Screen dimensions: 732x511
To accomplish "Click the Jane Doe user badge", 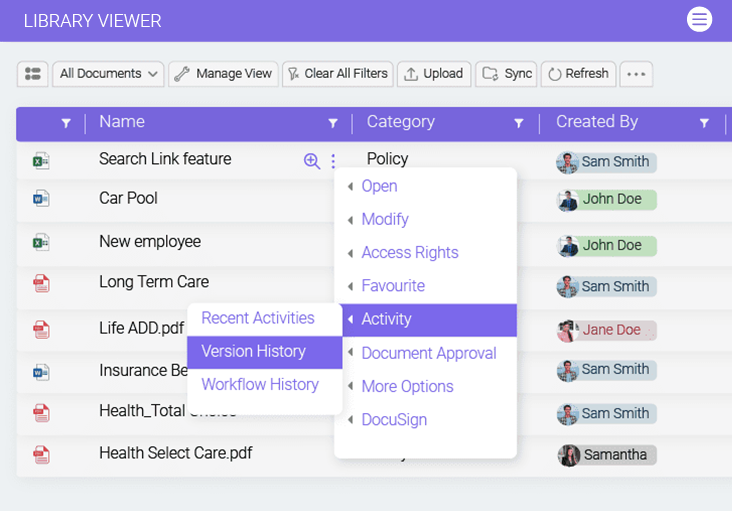I will click(606, 330).
